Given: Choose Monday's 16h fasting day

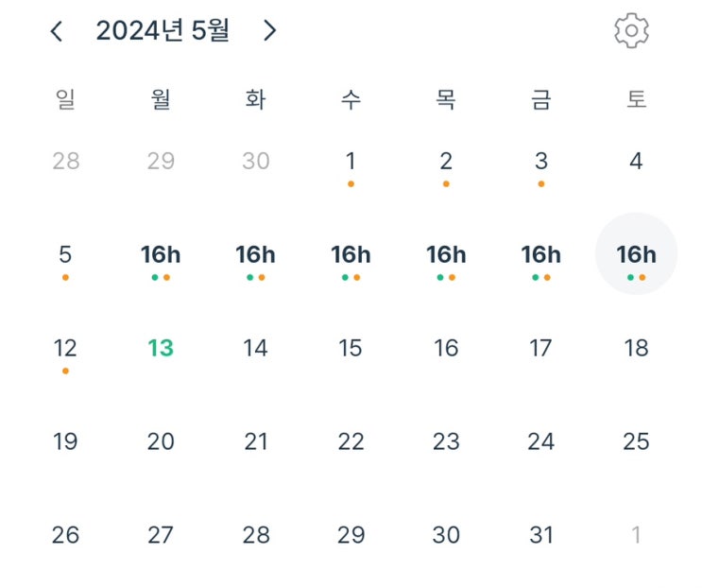Looking at the screenshot, I should 161,254.
